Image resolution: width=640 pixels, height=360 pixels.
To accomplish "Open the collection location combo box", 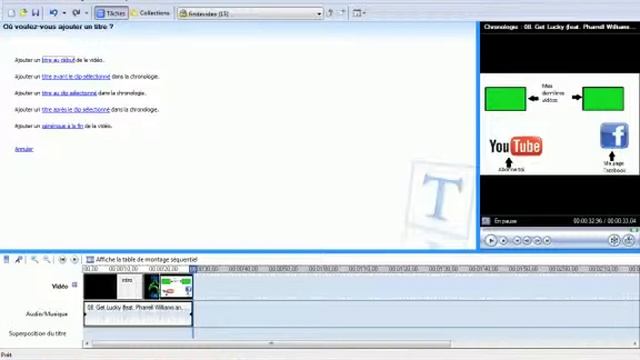I will click(x=250, y=13).
